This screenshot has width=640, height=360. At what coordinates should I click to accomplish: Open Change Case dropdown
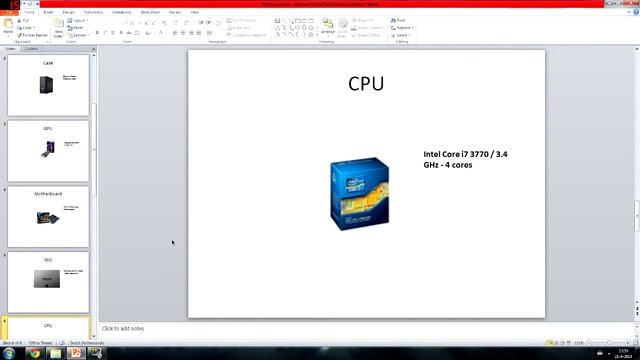(x=148, y=33)
